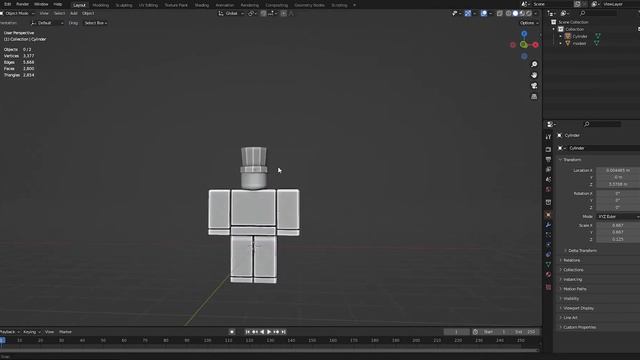Click the green Y axis gizmo circle
The image size is (640, 360).
(524, 44)
